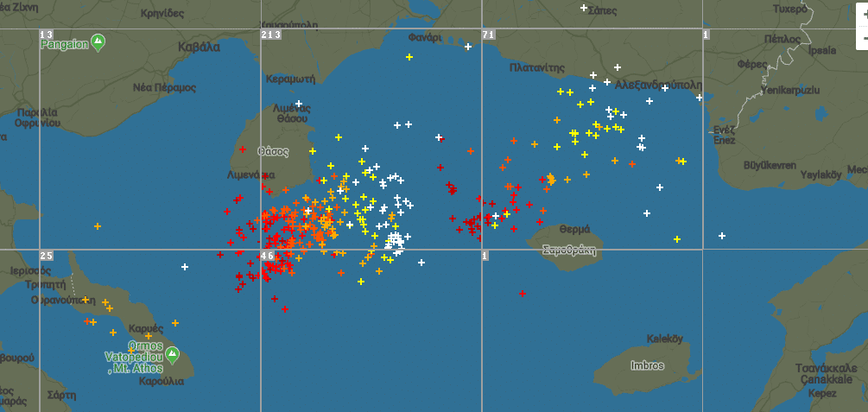The width and height of the screenshot is (868, 412).
Task: Click the grid cell counter labeled 71
Action: coord(488,35)
